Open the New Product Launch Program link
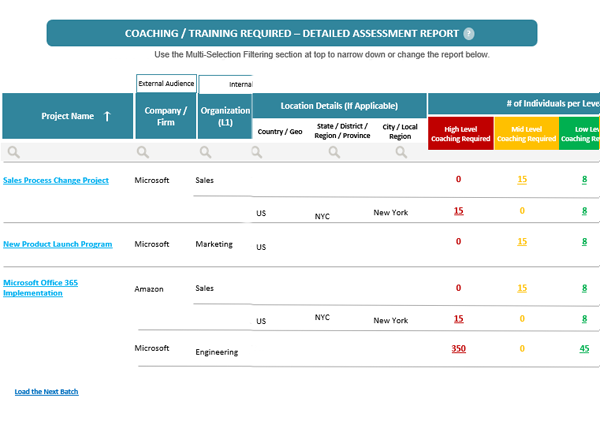This screenshot has width=600, height=425. pyautogui.click(x=58, y=244)
